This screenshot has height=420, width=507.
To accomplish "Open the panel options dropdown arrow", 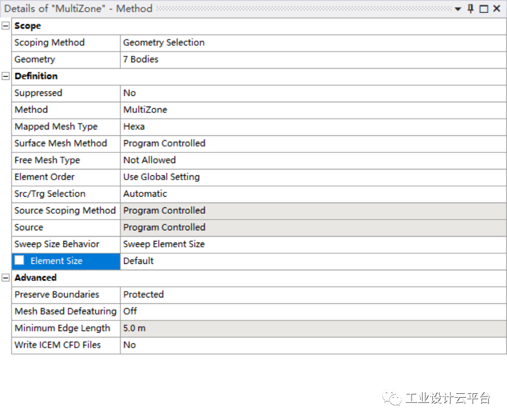I will (x=458, y=9).
